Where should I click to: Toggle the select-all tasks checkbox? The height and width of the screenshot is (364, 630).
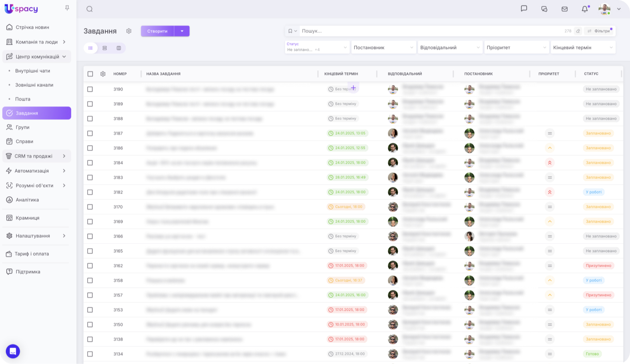(x=90, y=74)
